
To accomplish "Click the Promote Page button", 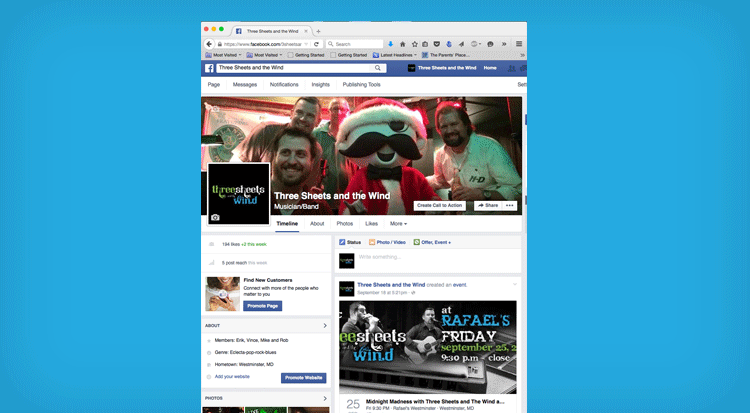I will [x=263, y=306].
